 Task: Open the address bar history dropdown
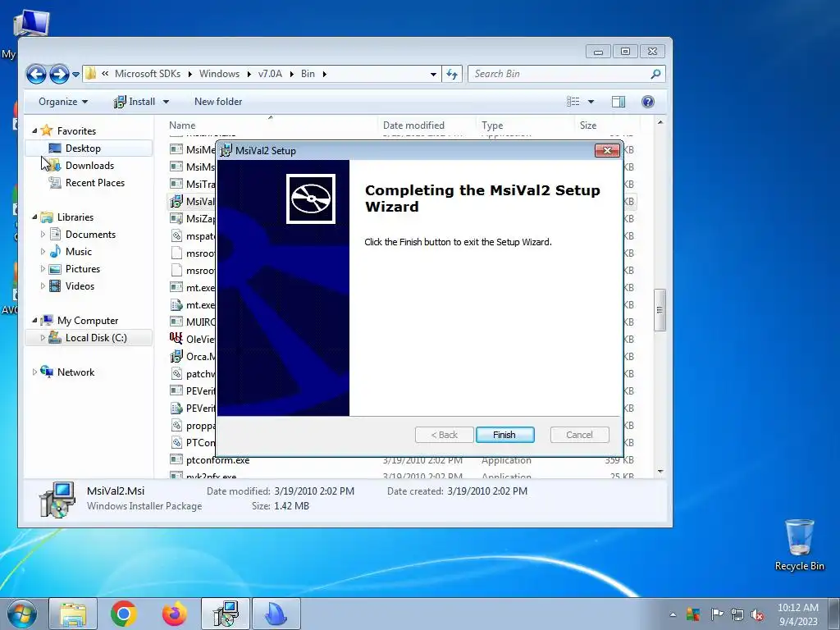pyautogui.click(x=433, y=74)
